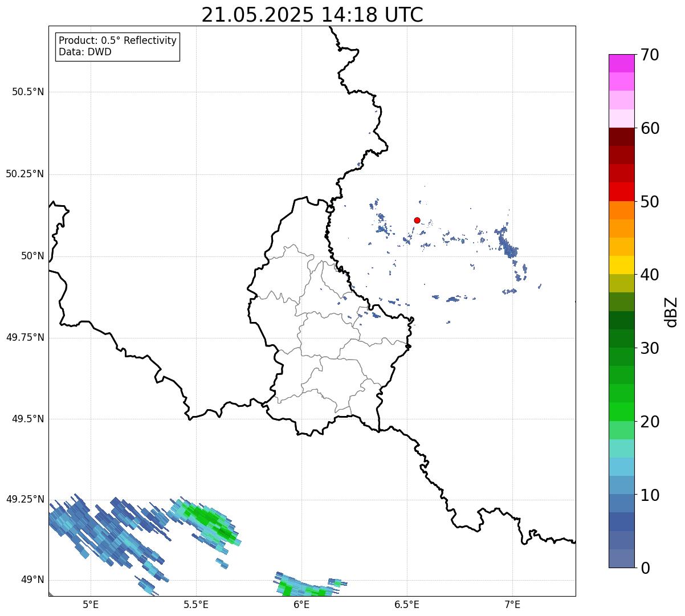Click the 49.75°N latitude label
The height and width of the screenshot is (616, 685).
25,338
